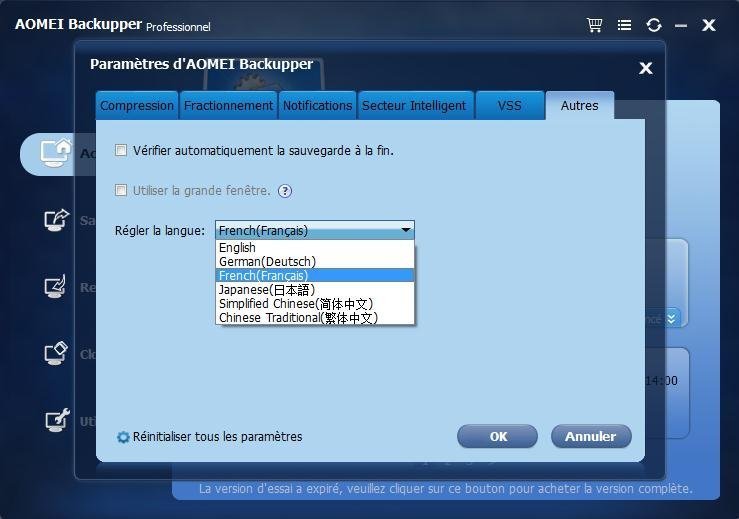Choose Simplified Chinese language option

315,304
